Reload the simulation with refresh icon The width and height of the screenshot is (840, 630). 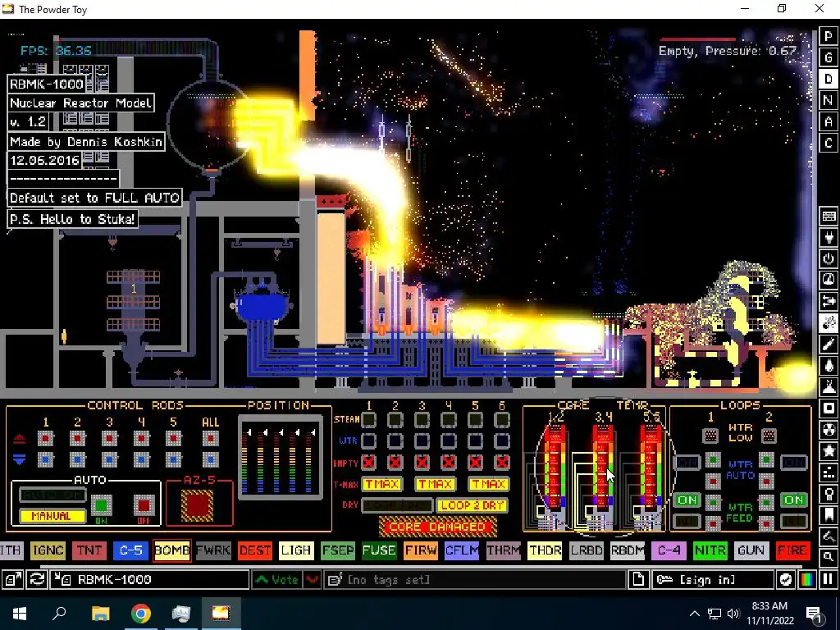[x=36, y=580]
